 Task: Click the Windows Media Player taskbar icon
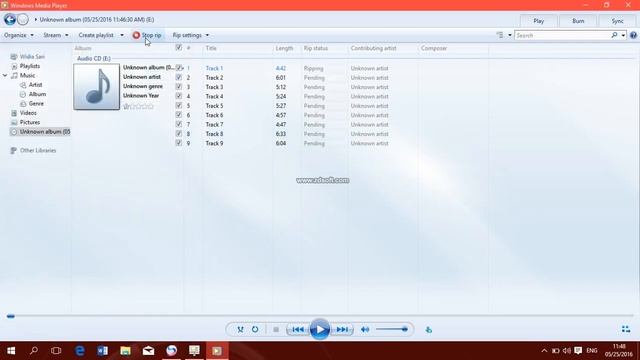coord(217,351)
